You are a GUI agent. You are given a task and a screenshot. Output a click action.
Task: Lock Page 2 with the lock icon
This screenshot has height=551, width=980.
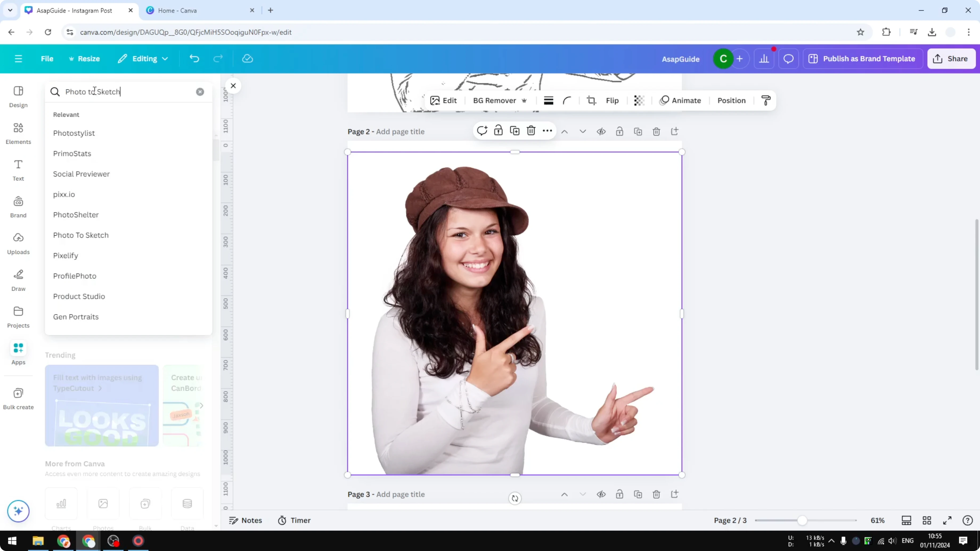tap(619, 131)
